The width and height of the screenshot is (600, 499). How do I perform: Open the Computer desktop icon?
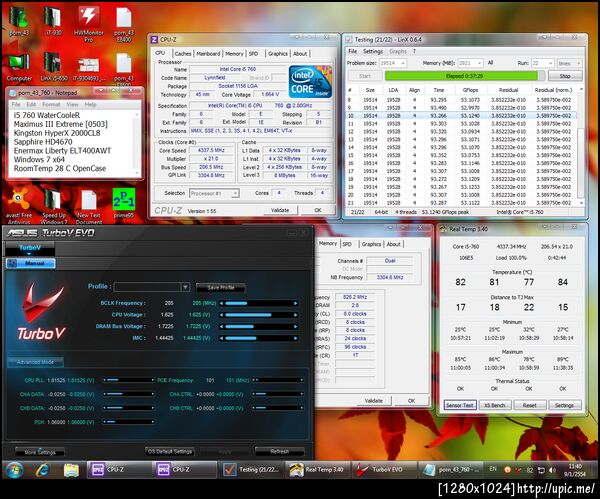click(19, 68)
